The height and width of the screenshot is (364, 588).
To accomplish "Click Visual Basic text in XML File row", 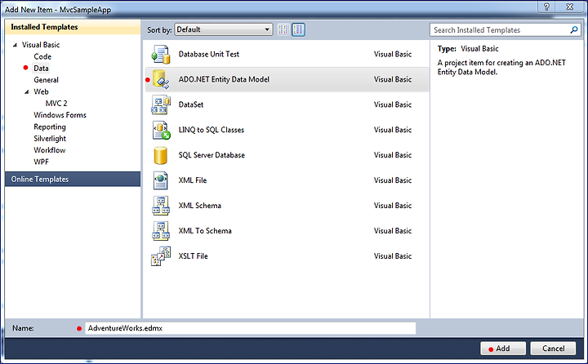I will coord(393,180).
